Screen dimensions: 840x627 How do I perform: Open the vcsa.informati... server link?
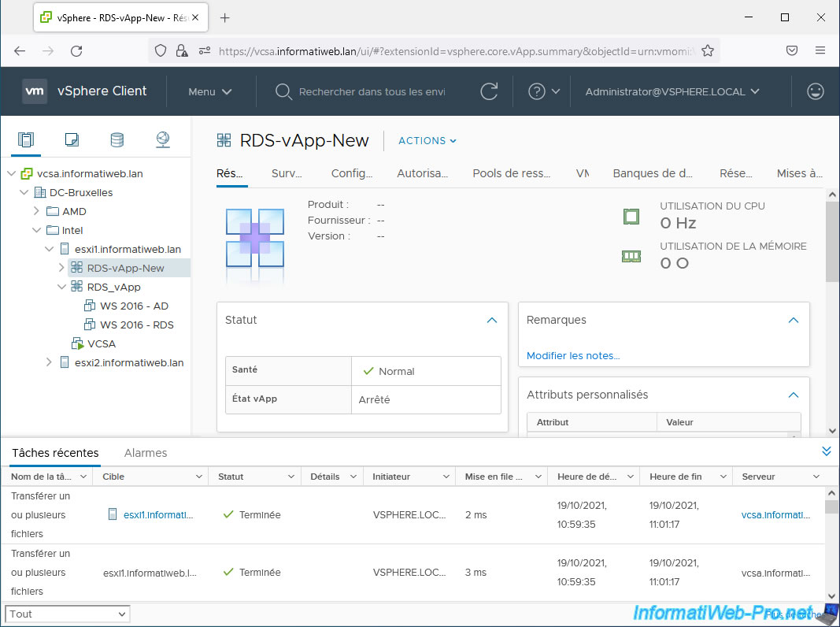[775, 514]
